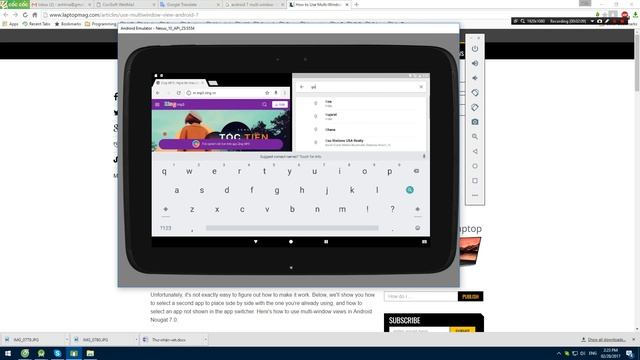The width and height of the screenshot is (640, 360).
Task: Switch to the android 7 multi window tab
Action: [x=254, y=4]
